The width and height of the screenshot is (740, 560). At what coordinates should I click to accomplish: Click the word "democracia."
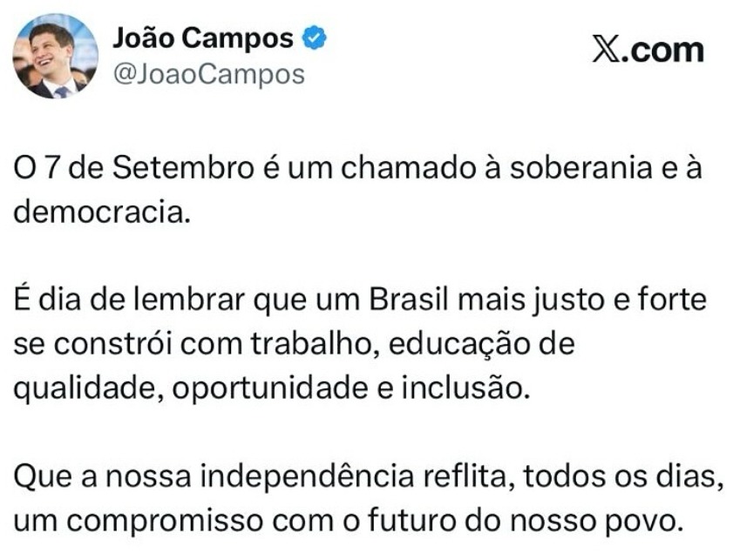pyautogui.click(x=102, y=213)
